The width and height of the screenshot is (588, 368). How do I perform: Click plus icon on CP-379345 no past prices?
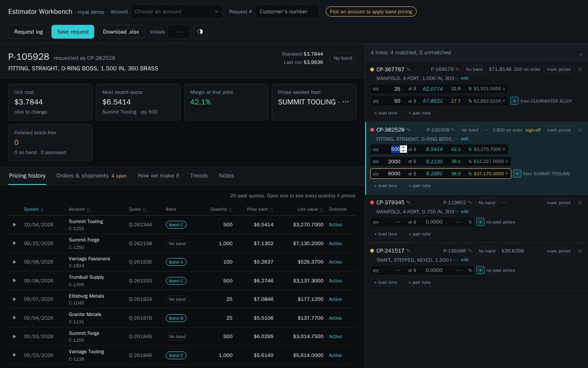(x=481, y=222)
